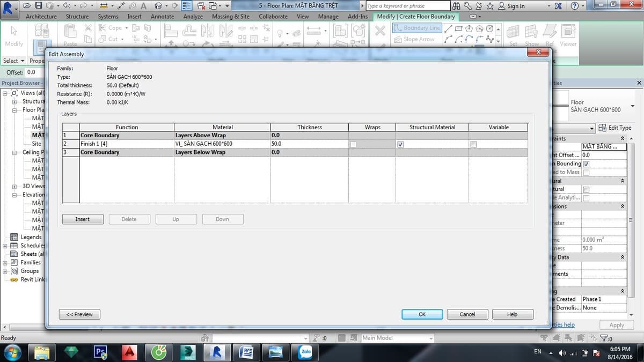The image size is (644, 362).
Task: Click the 'VI_ SÀN GẠCH 600*600' material cell
Action: pos(222,144)
